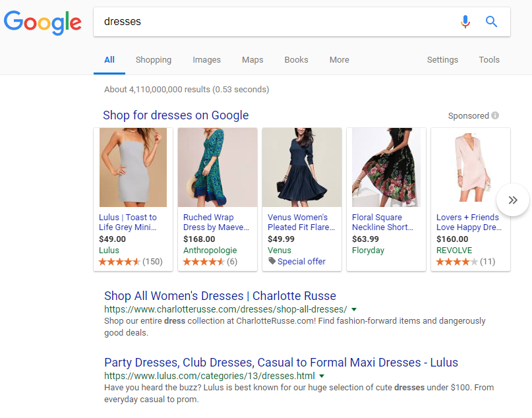Open Lovers + Friends Love Happy Dress link

(x=469, y=222)
